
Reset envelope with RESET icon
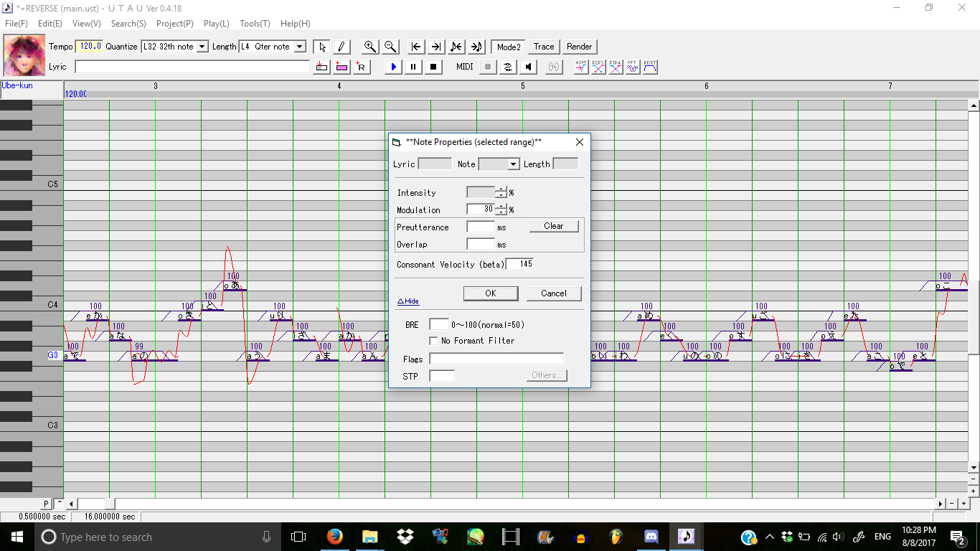650,67
